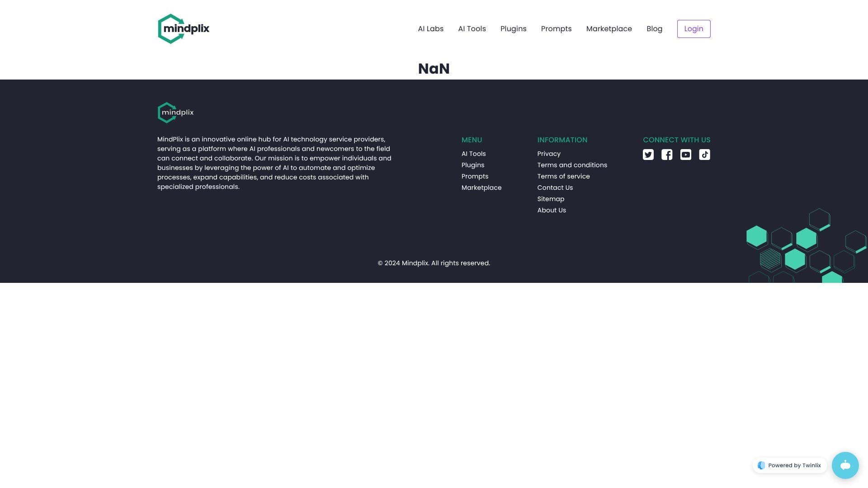868x488 pixels.
Task: Open the About Us link
Action: (x=552, y=210)
